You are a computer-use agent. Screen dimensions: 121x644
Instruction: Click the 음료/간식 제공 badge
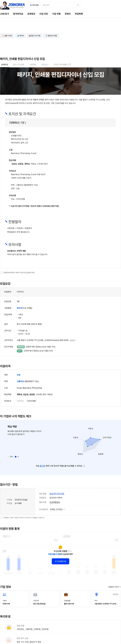pyautogui.click(x=51, y=36)
